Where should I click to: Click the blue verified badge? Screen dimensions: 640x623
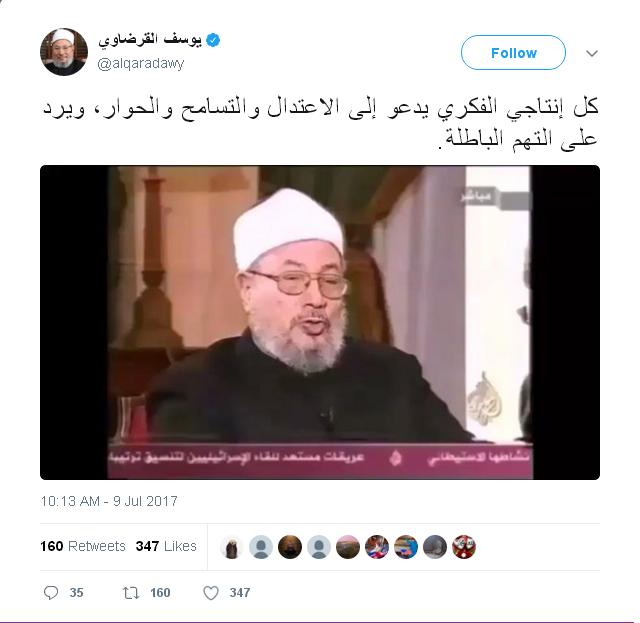pos(213,40)
